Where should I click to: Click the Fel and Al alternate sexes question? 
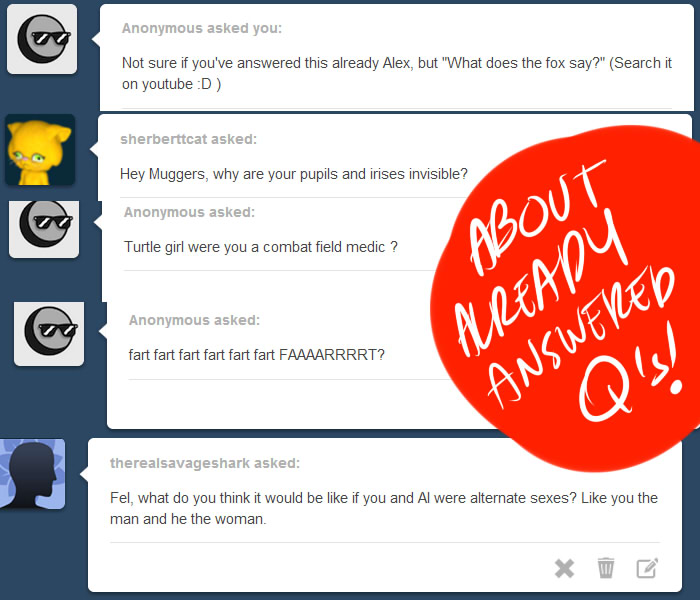pos(384,508)
